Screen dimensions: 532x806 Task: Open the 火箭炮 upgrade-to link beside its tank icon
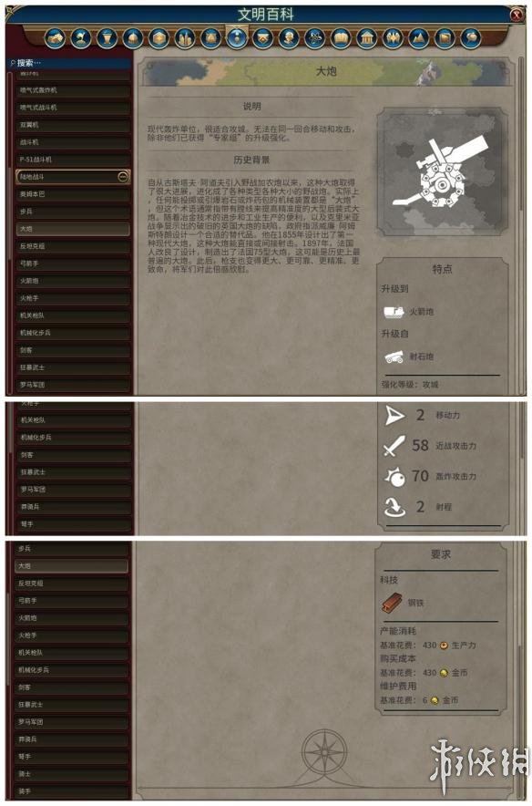point(409,312)
